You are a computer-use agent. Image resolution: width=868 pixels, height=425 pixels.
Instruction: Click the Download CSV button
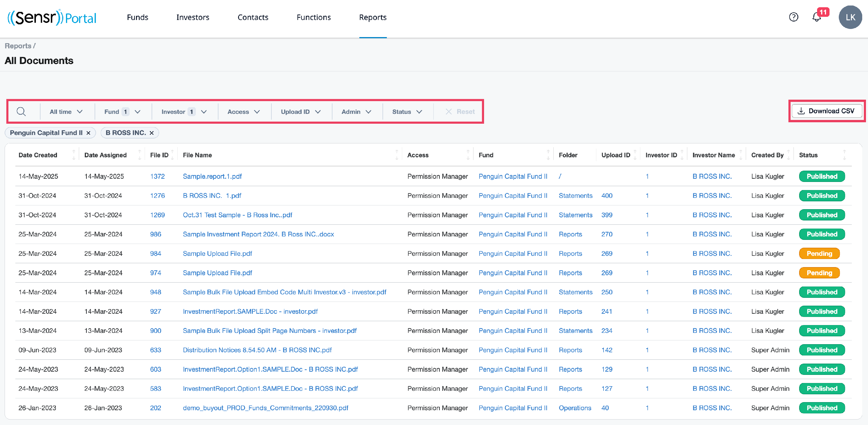(827, 111)
